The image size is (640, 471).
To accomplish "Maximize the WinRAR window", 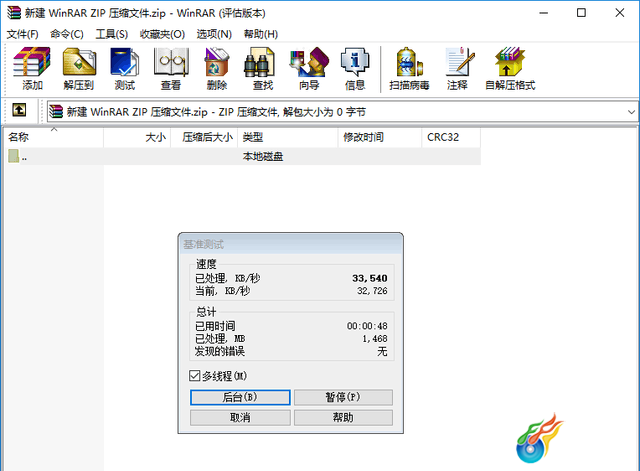I will 581,13.
